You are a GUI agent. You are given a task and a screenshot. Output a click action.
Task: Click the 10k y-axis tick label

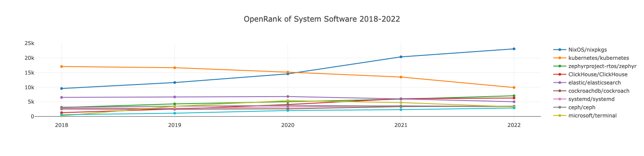pos(29,88)
